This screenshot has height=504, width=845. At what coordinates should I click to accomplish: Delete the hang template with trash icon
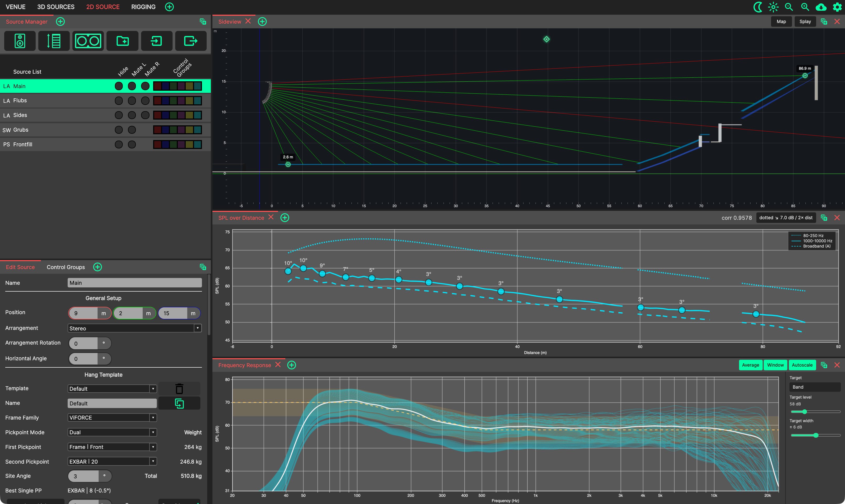[x=179, y=389]
